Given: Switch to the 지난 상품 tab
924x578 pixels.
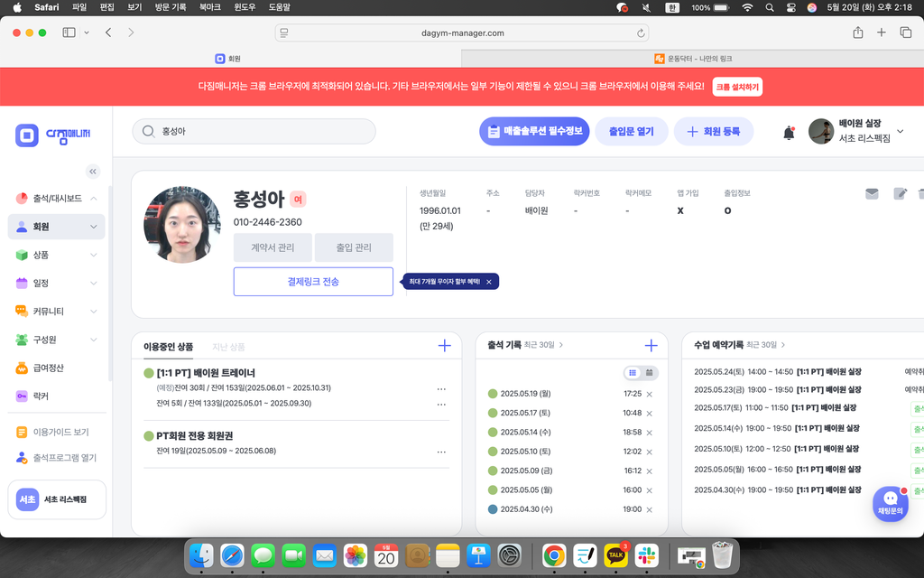Looking at the screenshot, I should [228, 347].
